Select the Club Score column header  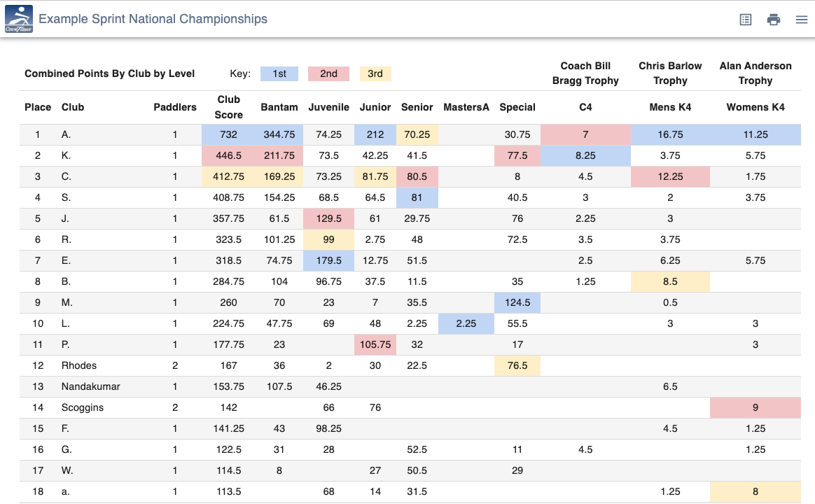tap(229, 107)
